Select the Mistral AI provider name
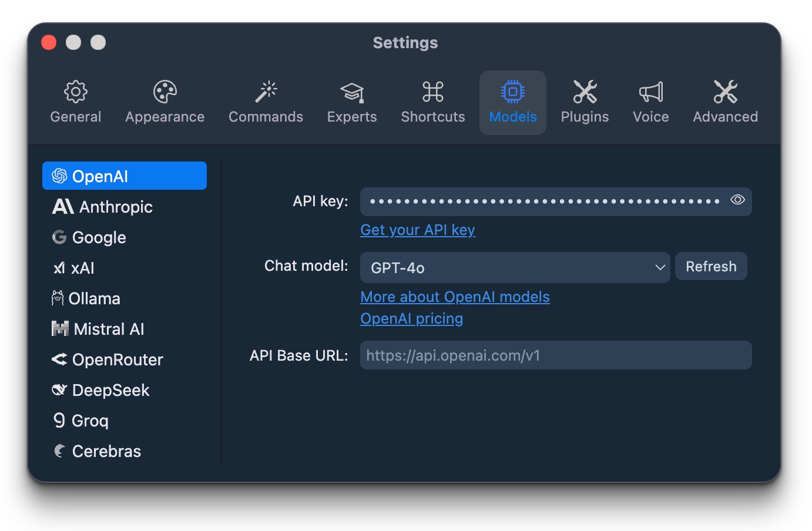812x531 pixels. click(x=109, y=329)
